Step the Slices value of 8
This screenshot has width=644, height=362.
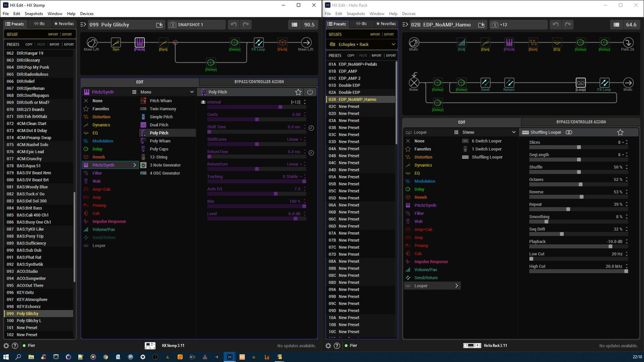coord(626,142)
